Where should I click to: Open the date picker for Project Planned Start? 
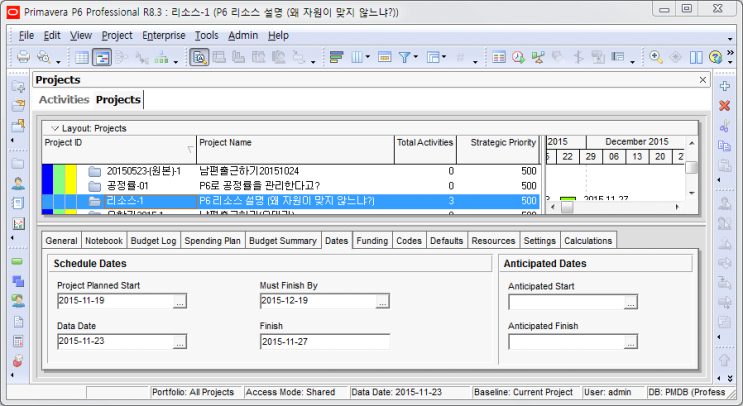(x=180, y=301)
